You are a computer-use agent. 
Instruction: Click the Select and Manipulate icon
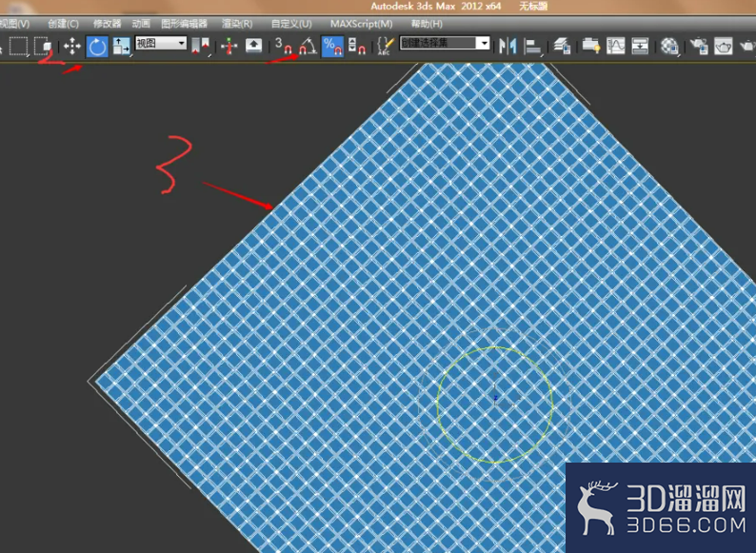(x=229, y=47)
